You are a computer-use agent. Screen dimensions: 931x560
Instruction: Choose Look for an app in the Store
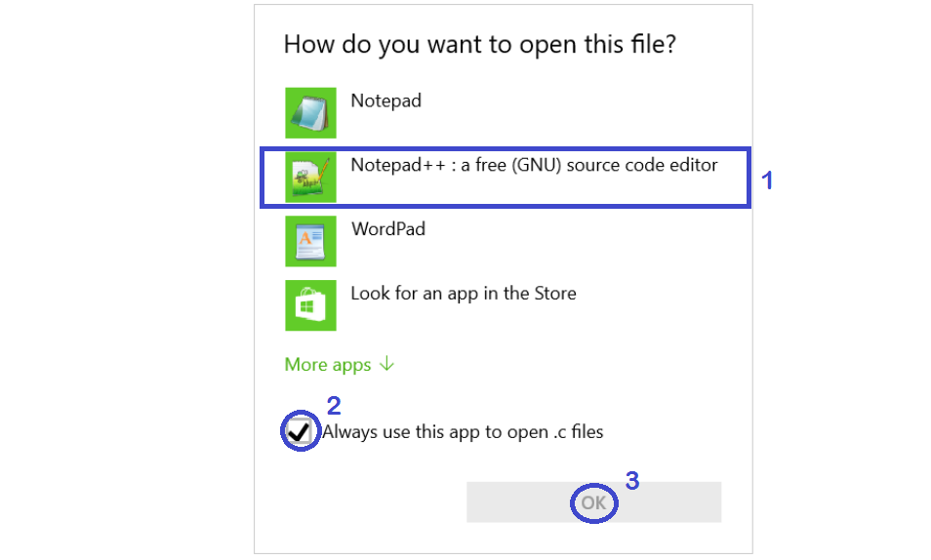[464, 294]
